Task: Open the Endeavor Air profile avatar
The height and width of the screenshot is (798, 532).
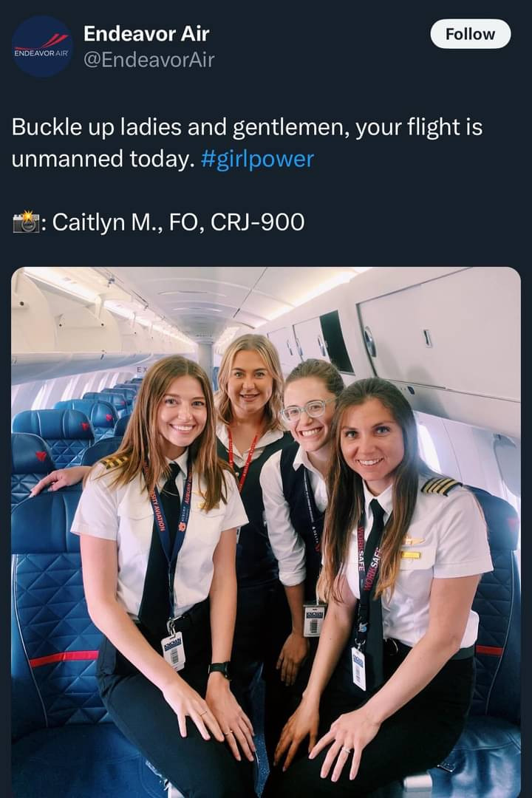Action: click(x=43, y=47)
